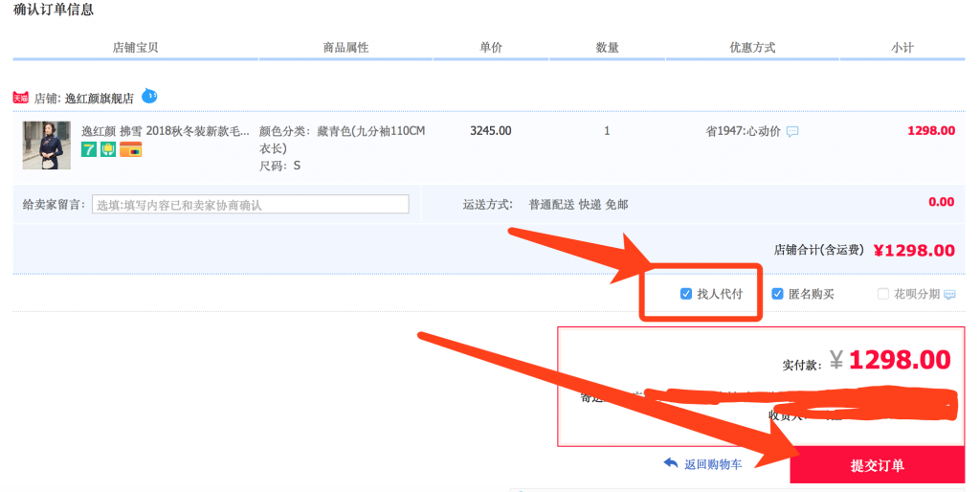The height and width of the screenshot is (492, 980).
Task: Click the green shield guarantee badge
Action: click(108, 149)
